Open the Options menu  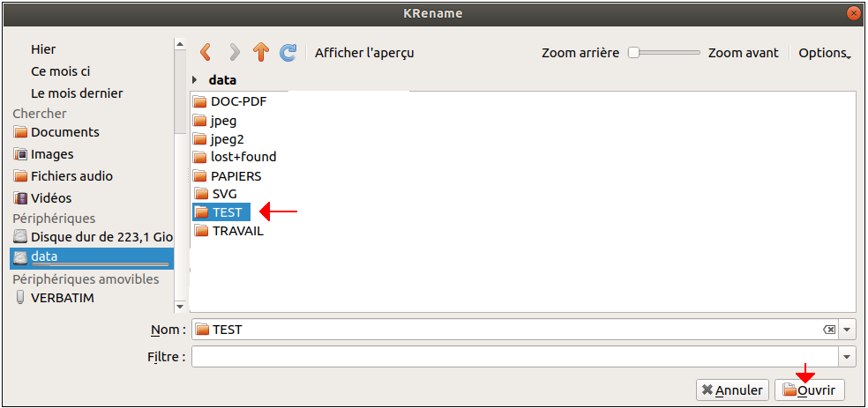[824, 53]
